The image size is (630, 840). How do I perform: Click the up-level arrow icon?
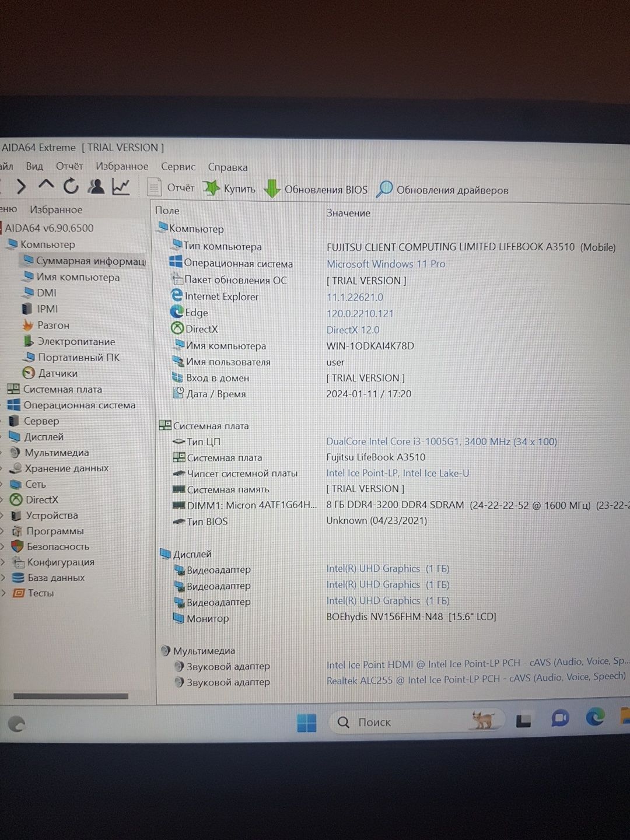tap(46, 185)
